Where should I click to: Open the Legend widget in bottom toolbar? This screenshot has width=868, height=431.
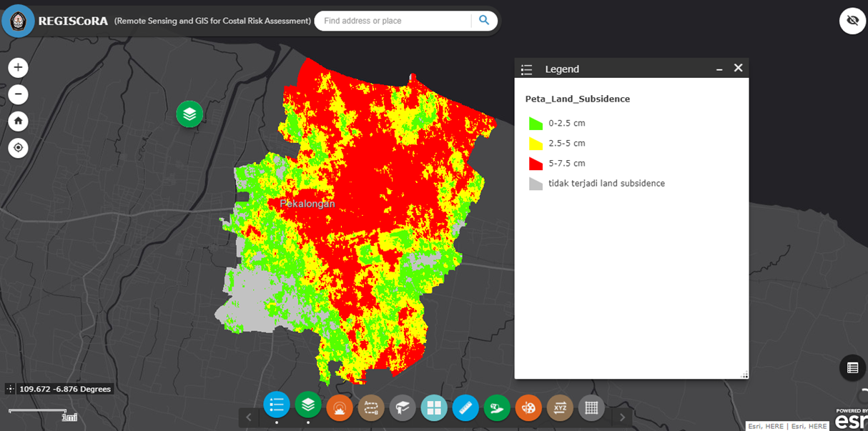[277, 405]
